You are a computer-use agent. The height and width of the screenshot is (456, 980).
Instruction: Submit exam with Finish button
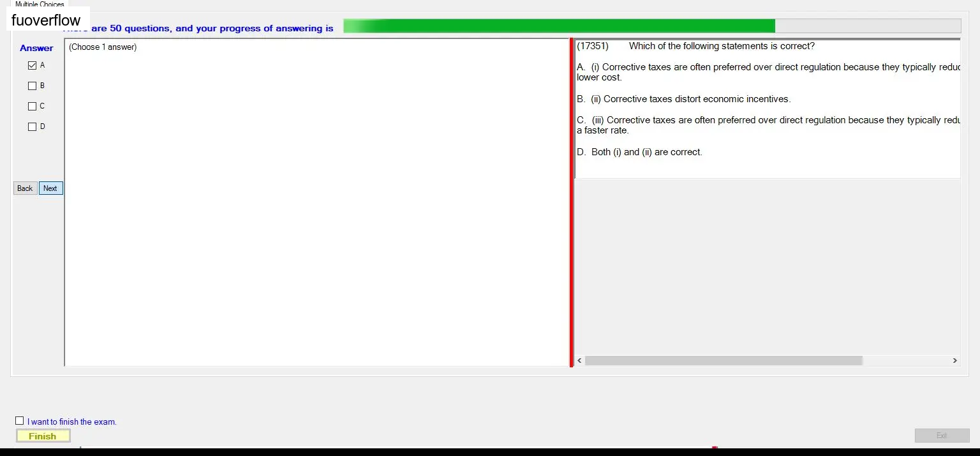coord(43,436)
